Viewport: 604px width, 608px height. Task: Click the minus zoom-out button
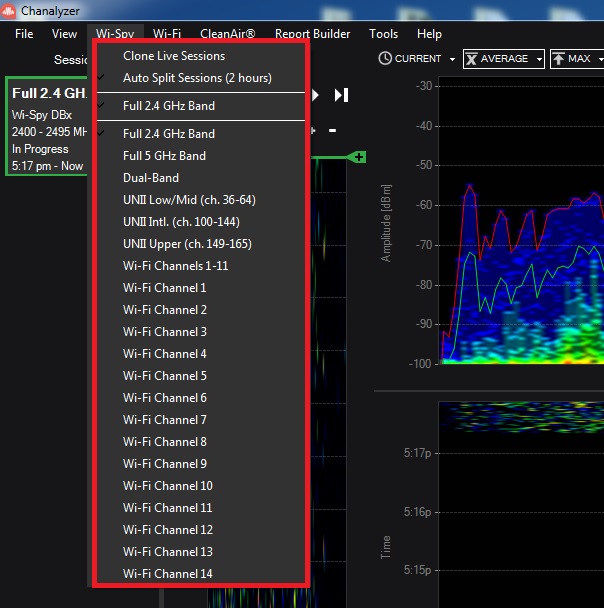click(x=332, y=131)
